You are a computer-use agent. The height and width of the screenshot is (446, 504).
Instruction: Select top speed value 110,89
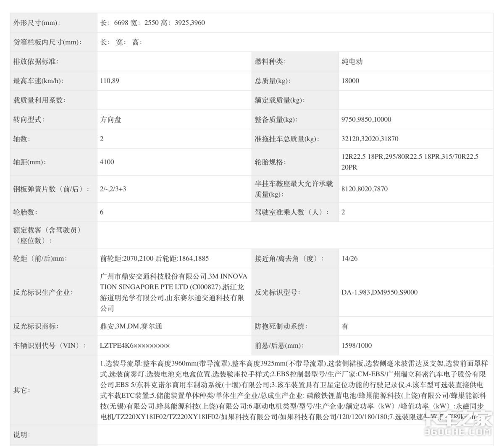(110, 81)
